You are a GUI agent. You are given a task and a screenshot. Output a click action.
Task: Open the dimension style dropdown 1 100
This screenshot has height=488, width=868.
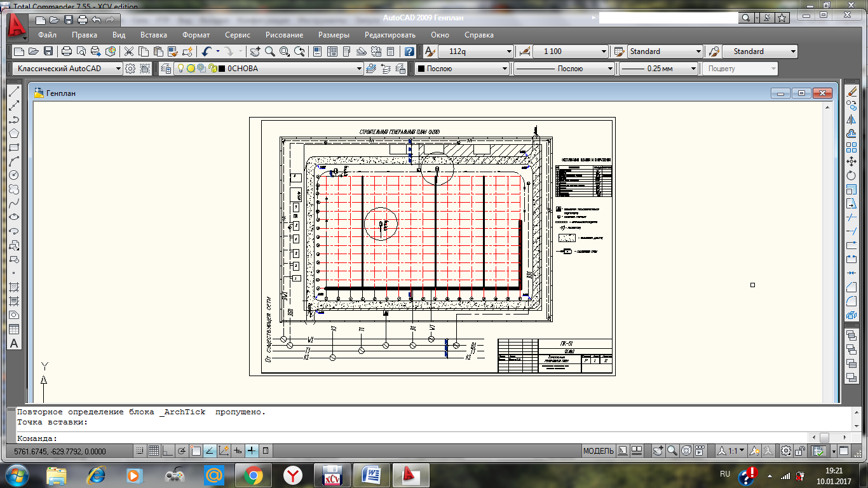click(x=571, y=51)
